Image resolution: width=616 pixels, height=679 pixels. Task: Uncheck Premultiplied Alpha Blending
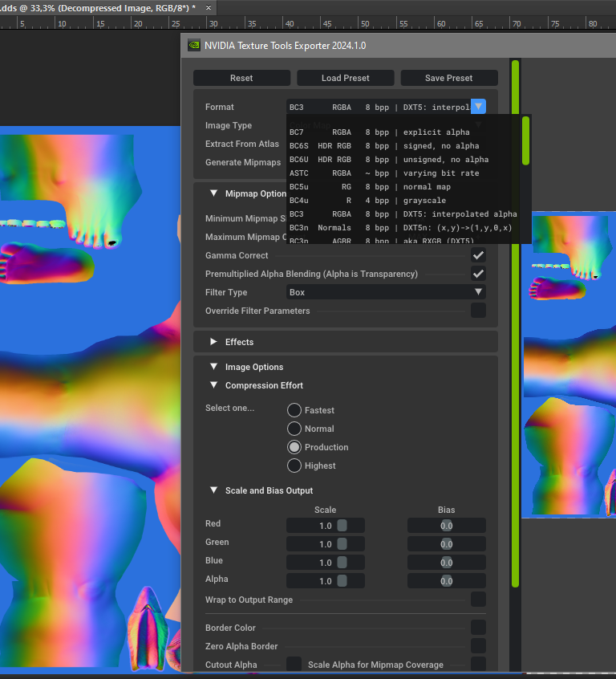click(478, 274)
